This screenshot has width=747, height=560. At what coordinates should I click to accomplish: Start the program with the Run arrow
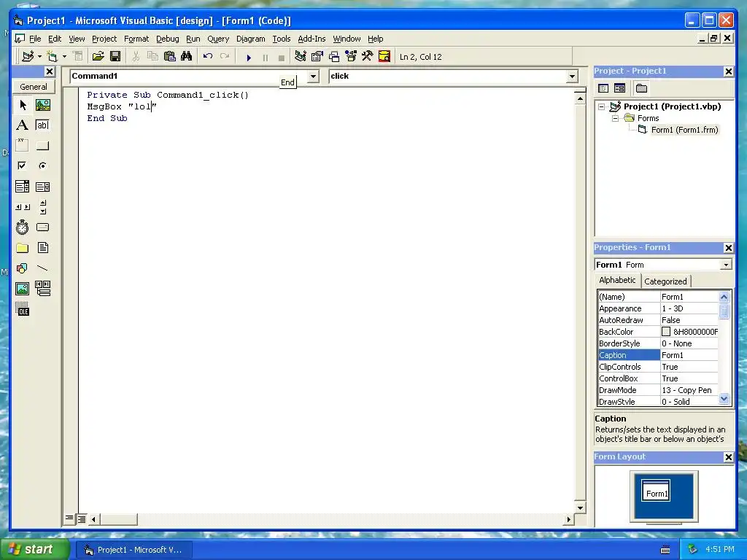click(x=248, y=58)
